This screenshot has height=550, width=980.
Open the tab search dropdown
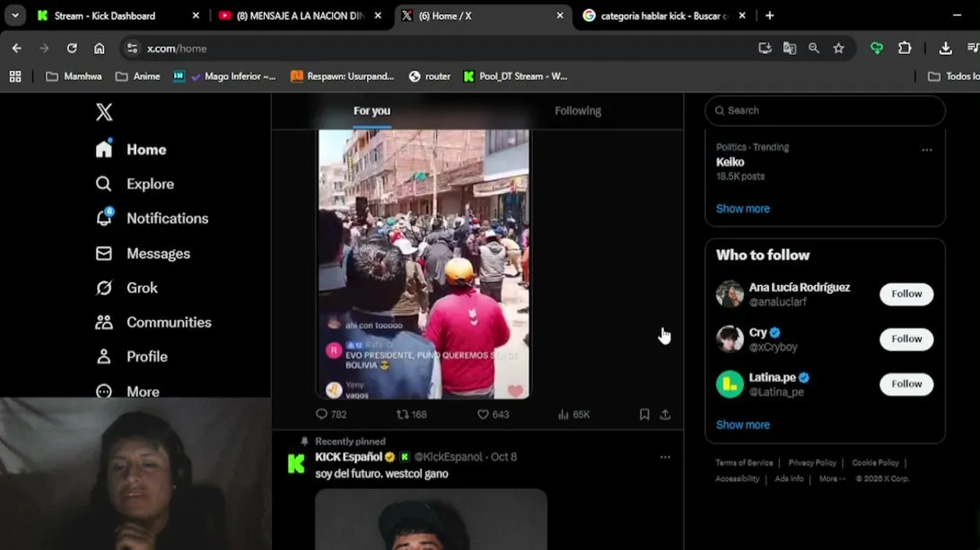(x=15, y=15)
